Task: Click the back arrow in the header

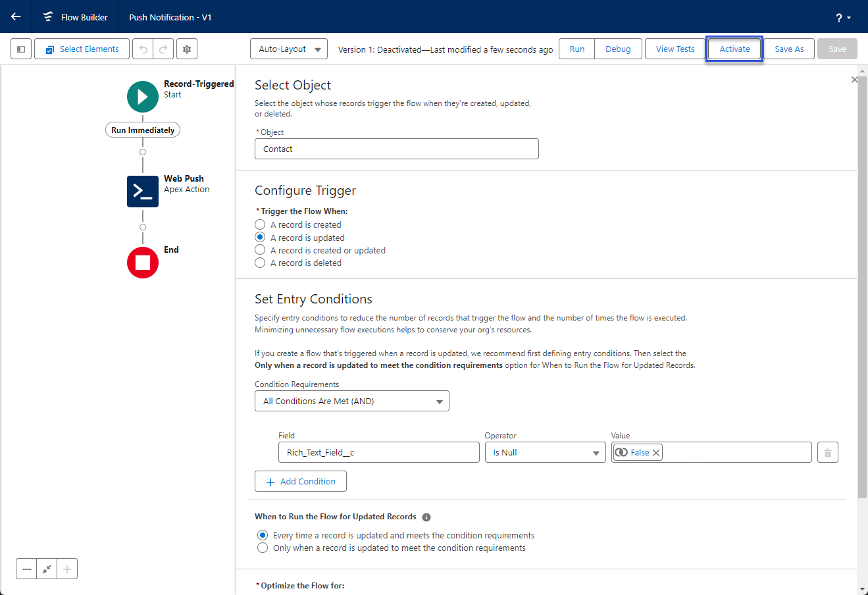Action: [16, 17]
